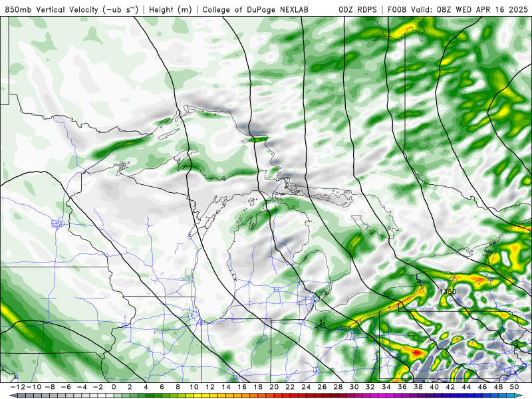This screenshot has height=399, width=532.
Task: Click the '18' color scale label
Action: (x=258, y=387)
